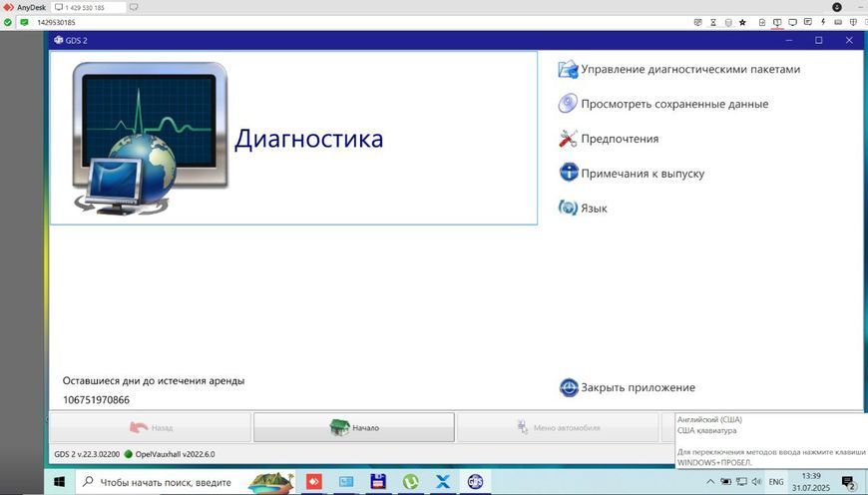Click the AnyDesk hourglass toolbar icon
Image resolution: width=868 pixels, height=495 pixels.
[713, 22]
